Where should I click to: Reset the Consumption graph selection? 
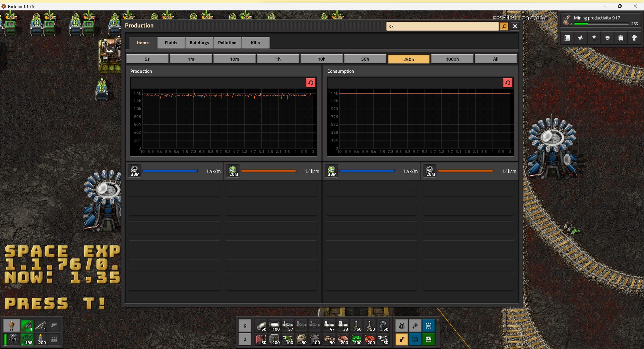point(508,83)
